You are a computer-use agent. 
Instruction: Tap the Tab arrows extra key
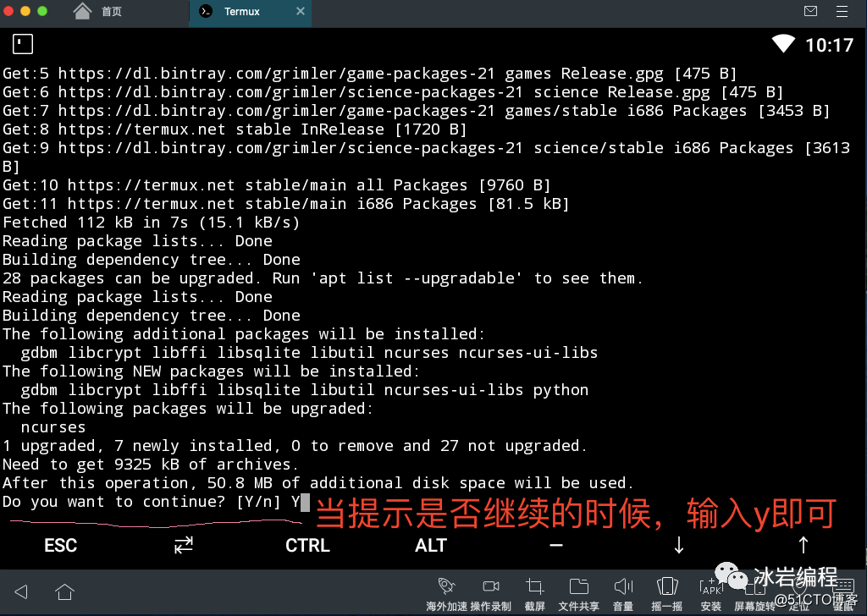pyautogui.click(x=184, y=545)
